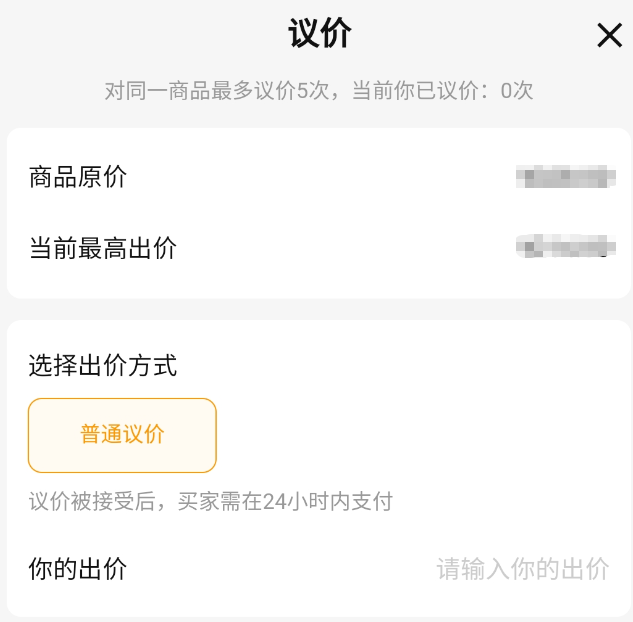The width and height of the screenshot is (633, 622).
Task: Tap the 当前最高出价 label
Action: 103,248
